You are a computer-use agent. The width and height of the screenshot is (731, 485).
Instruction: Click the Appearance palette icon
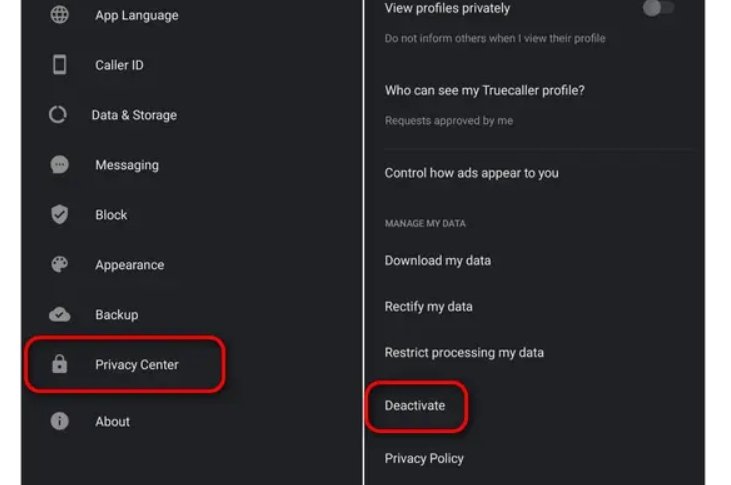tap(59, 264)
